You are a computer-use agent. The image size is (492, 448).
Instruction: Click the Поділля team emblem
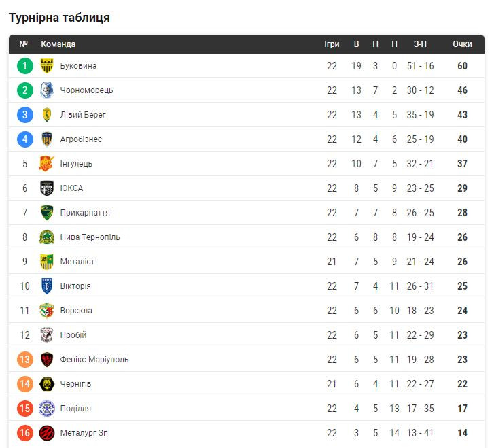tap(47, 409)
